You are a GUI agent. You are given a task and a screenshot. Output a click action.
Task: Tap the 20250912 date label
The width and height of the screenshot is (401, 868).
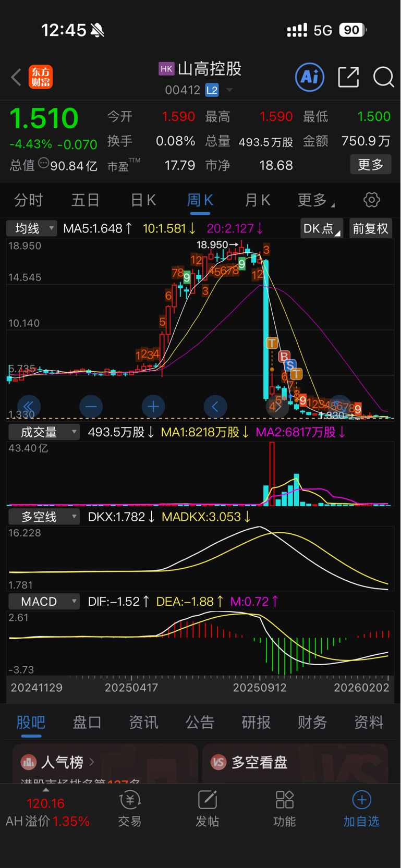[260, 688]
